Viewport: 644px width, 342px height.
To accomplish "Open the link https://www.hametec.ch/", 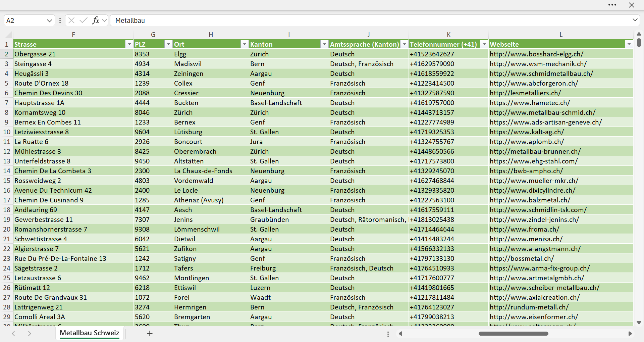I will coord(530,103).
